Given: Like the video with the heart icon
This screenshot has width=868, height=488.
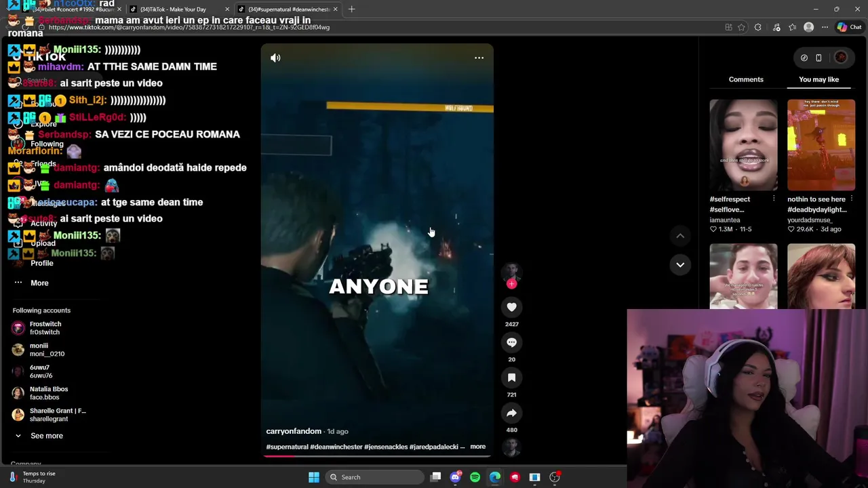Looking at the screenshot, I should coord(511,307).
